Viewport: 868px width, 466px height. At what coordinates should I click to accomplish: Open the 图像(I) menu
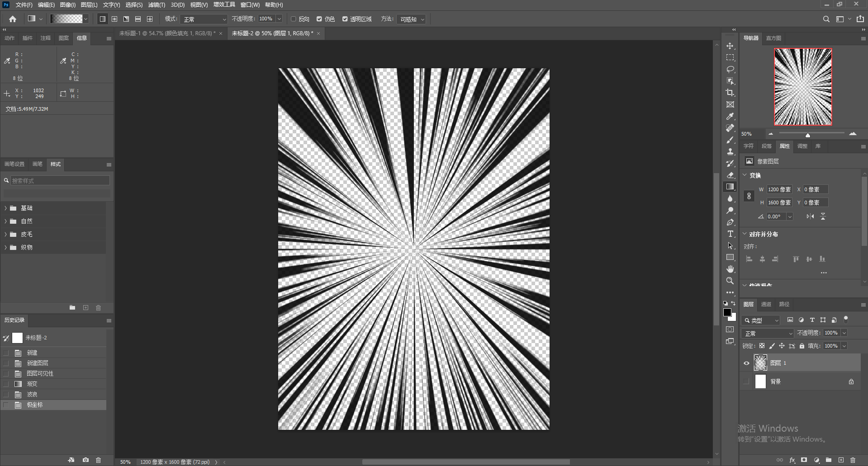click(68, 5)
